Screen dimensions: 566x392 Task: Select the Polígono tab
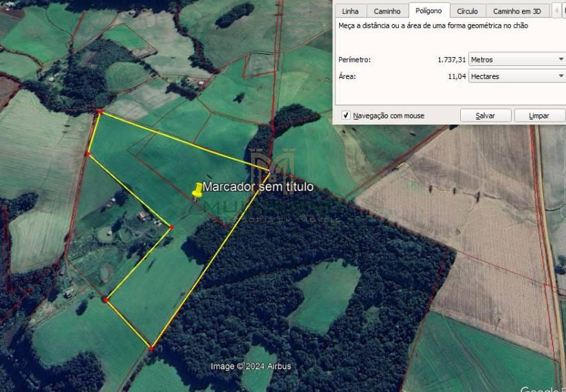[429, 11]
